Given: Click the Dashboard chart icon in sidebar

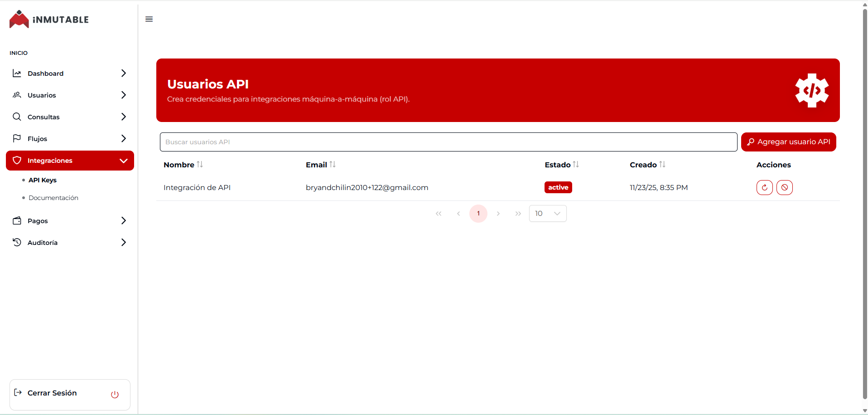Looking at the screenshot, I should coord(17,73).
